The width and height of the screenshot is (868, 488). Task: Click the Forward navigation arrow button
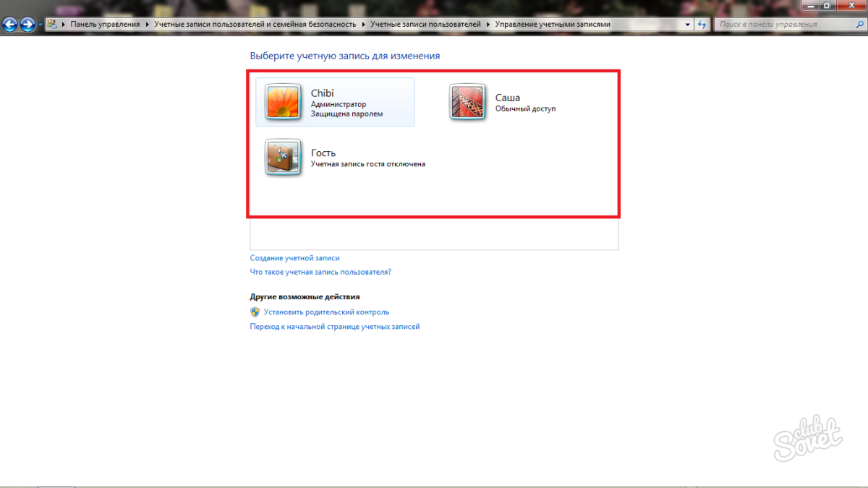[x=27, y=25]
